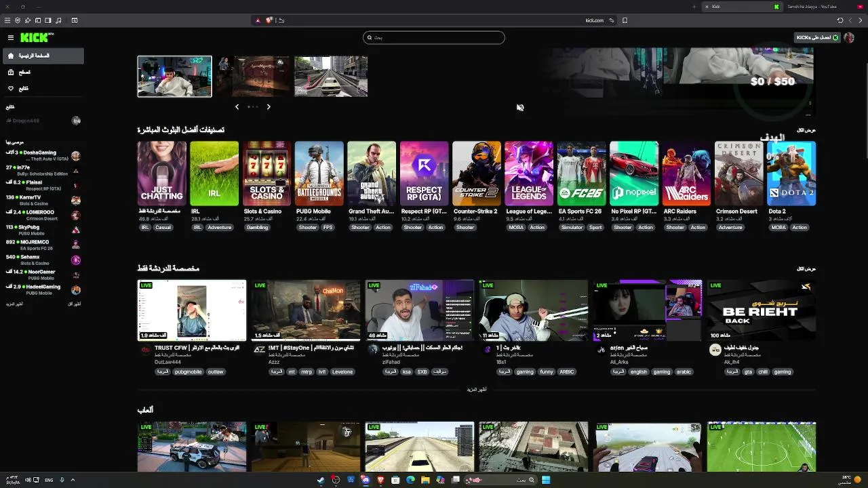Click the funny tag under 1Bs1 stream
Viewport: 868px width, 488px height.
click(x=547, y=372)
